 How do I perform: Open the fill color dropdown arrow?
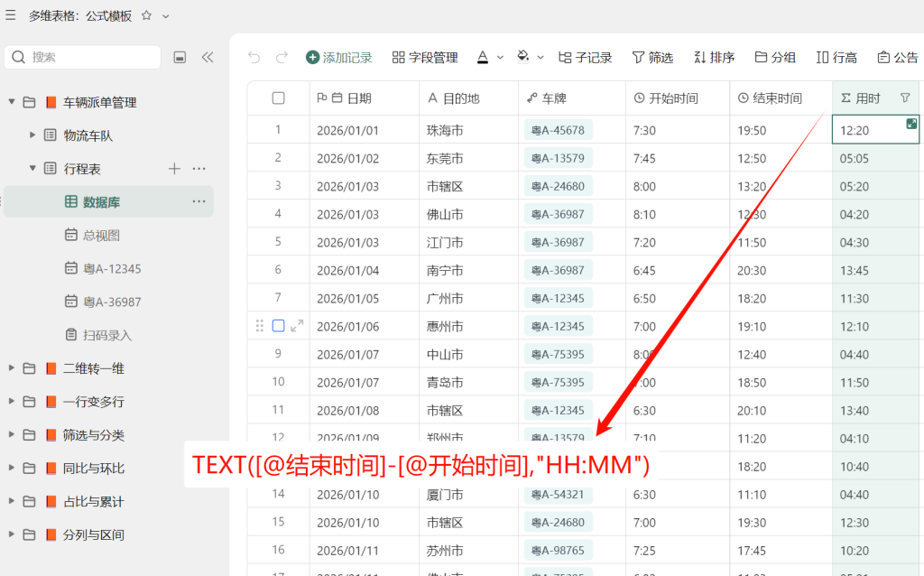(541, 58)
